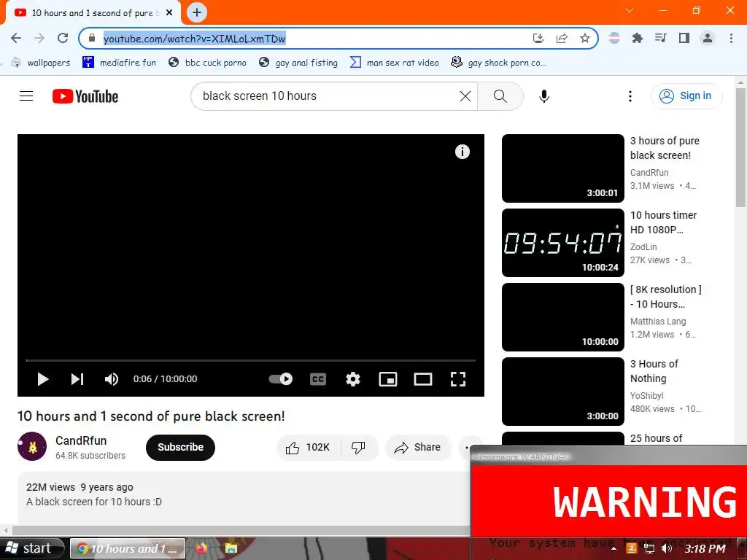Open the media control icon in toolbar

(660, 38)
